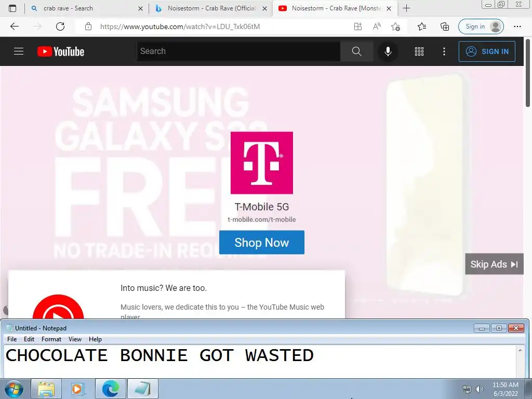Image resolution: width=532 pixels, height=399 pixels.
Task: Open the tab actions menu icon
Action: (12, 8)
